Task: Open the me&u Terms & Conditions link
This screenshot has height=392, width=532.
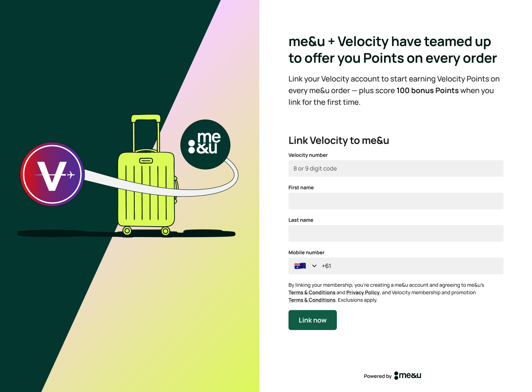Action: point(312,293)
